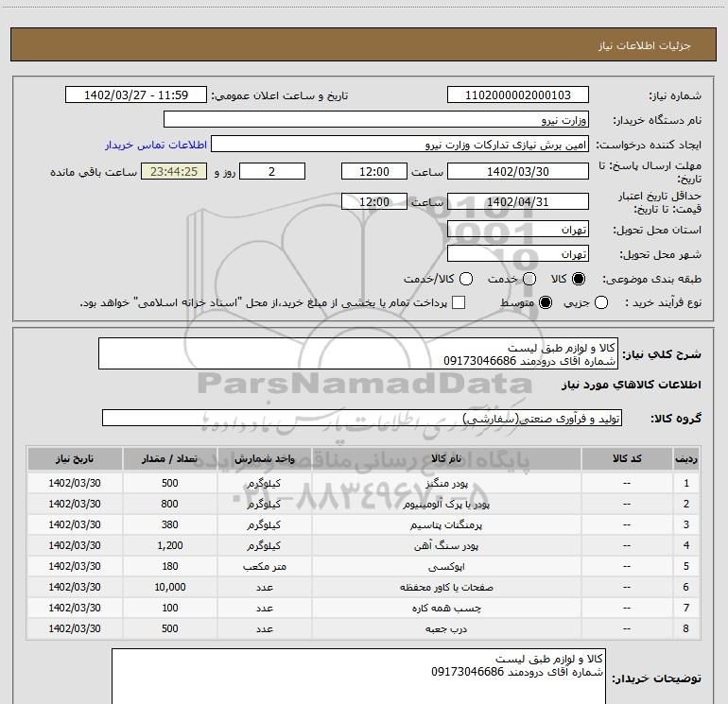Click the متر مکعب unit cell
Screen dimensions: 728x704
click(x=264, y=567)
